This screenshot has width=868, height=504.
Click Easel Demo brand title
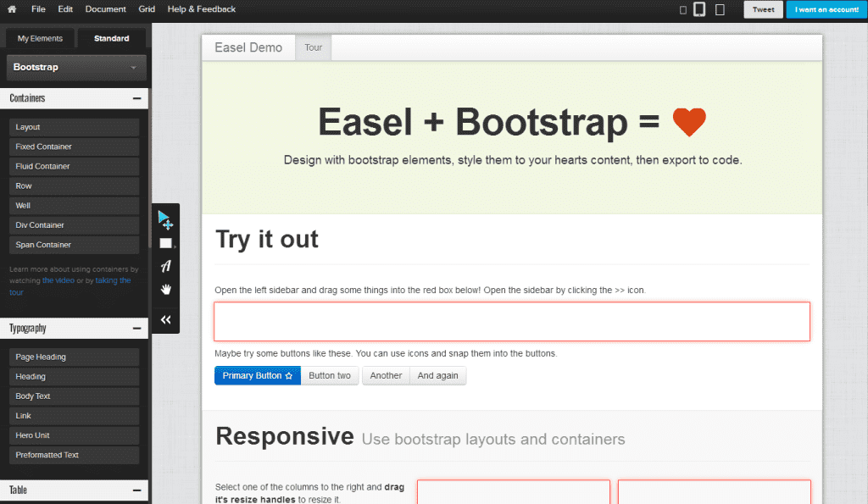click(248, 47)
